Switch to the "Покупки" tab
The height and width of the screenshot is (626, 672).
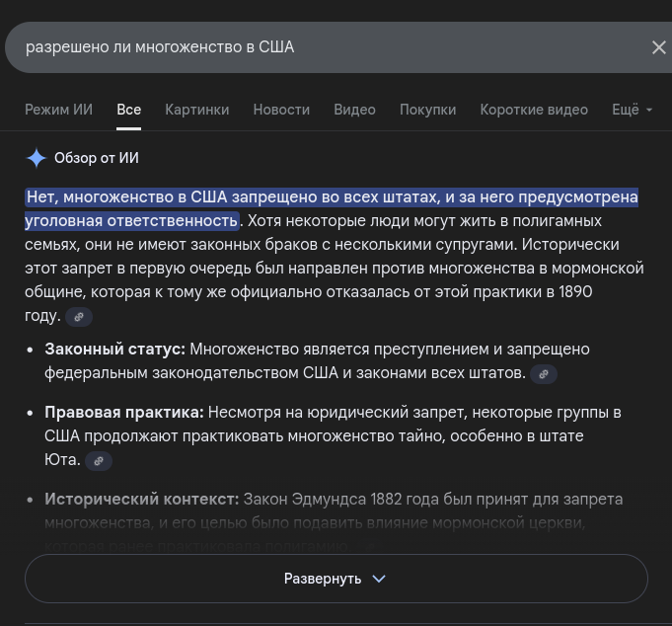[427, 110]
